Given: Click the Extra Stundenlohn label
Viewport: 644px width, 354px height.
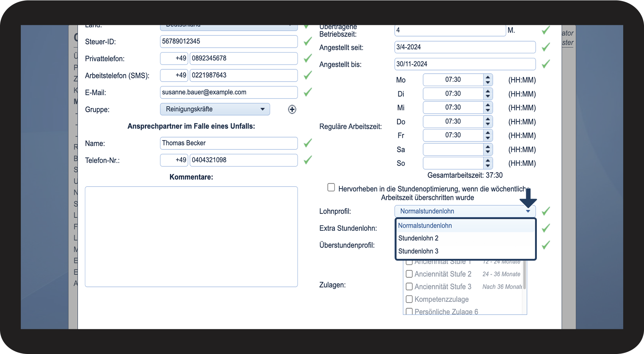Looking at the screenshot, I should point(348,228).
